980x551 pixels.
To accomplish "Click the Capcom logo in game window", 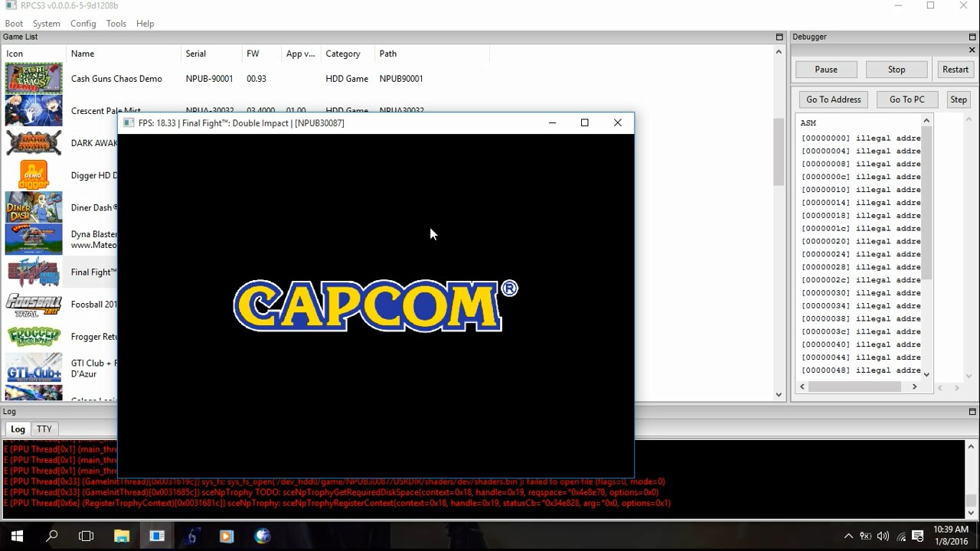I will [376, 305].
